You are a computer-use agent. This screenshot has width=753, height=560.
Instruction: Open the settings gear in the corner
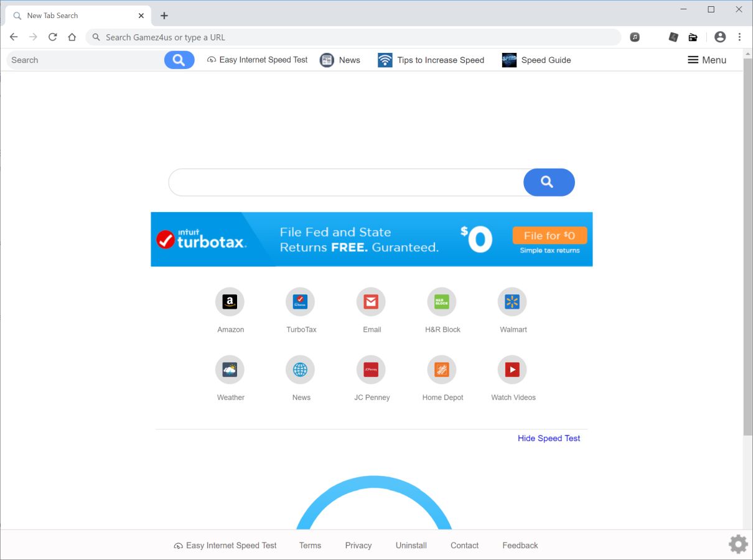click(738, 543)
